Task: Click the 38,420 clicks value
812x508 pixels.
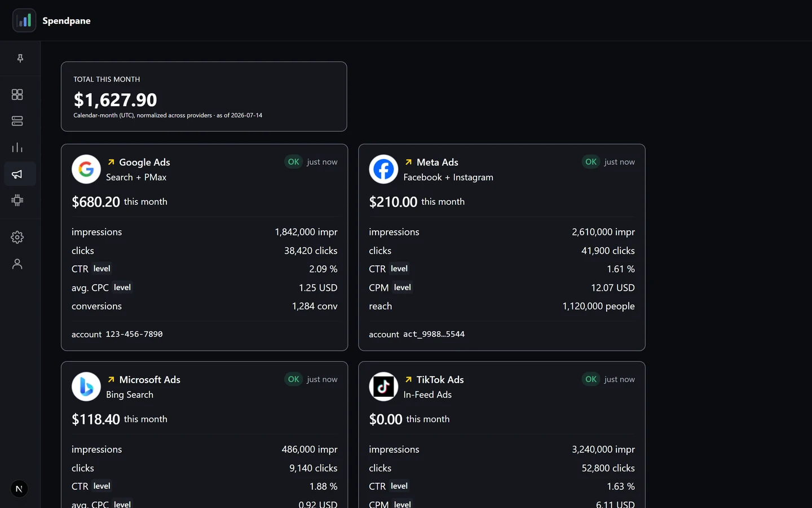Action: click(311, 251)
